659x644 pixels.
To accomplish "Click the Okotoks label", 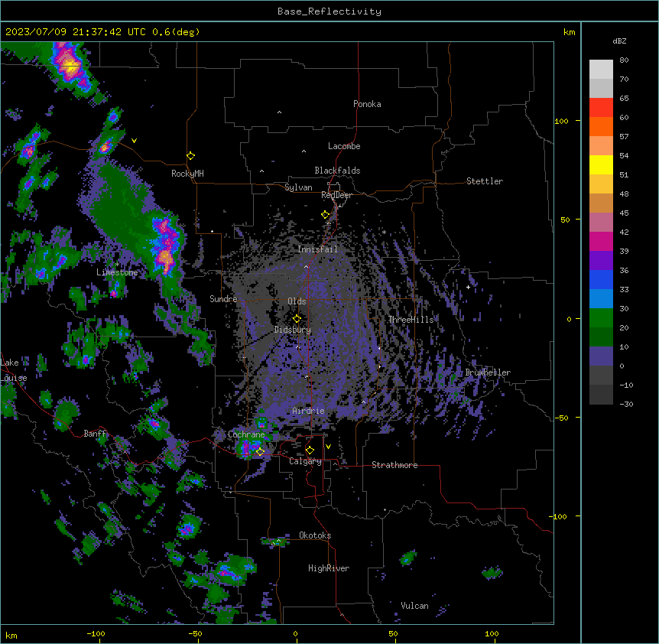I will (315, 535).
